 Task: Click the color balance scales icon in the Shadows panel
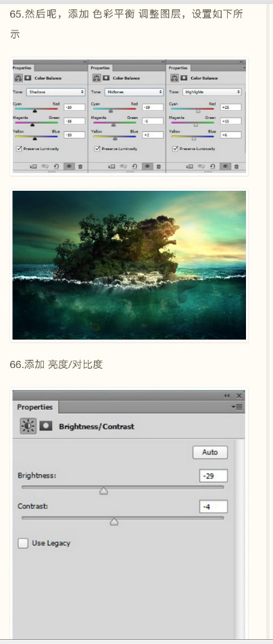(18, 78)
